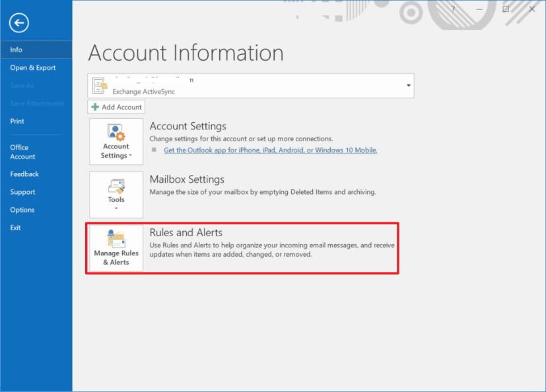The height and width of the screenshot is (392, 546).
Task: Maximize the Outlook window
Action: tap(506, 9)
